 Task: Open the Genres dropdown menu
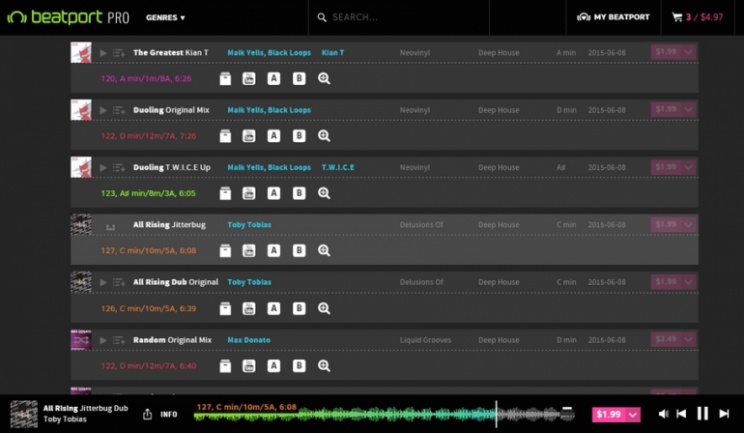[165, 17]
